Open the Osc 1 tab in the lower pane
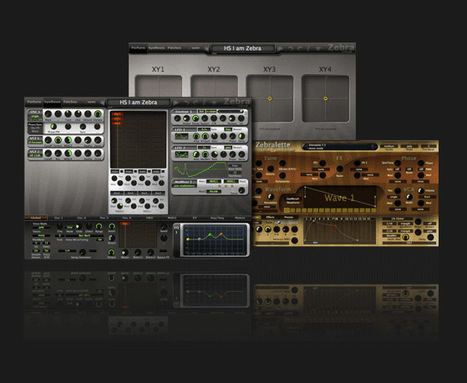The image size is (467, 383). 58,218
